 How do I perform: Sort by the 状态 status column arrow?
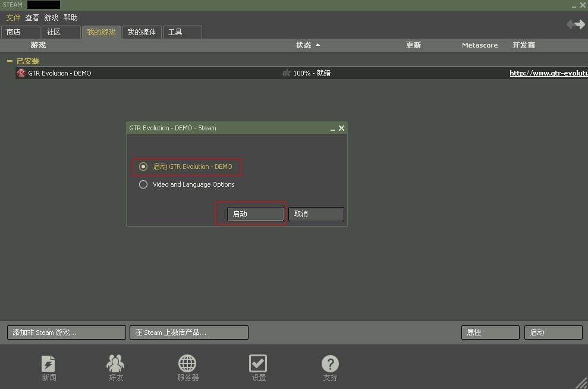pyautogui.click(x=317, y=45)
